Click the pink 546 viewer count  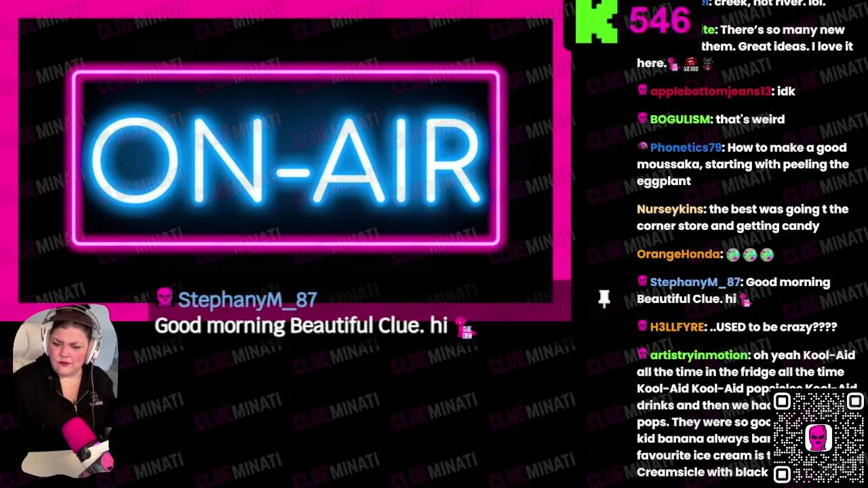coord(660,21)
